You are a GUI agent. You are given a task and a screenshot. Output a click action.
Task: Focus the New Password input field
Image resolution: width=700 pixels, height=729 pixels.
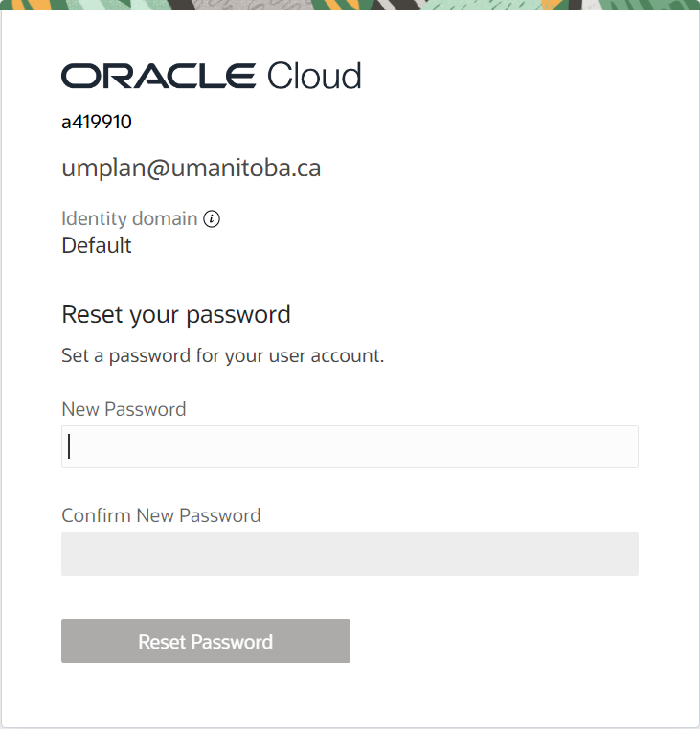click(350, 447)
